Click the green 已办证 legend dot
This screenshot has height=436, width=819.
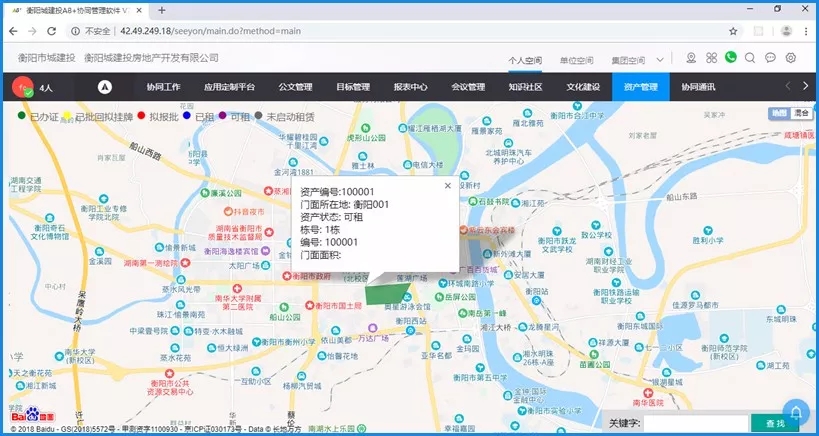(x=21, y=115)
